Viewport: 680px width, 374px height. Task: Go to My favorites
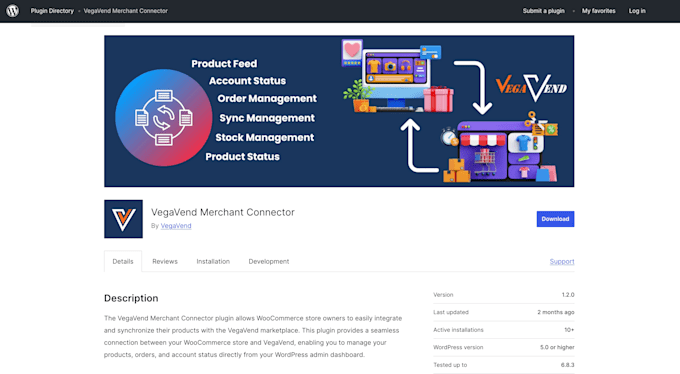click(x=598, y=11)
